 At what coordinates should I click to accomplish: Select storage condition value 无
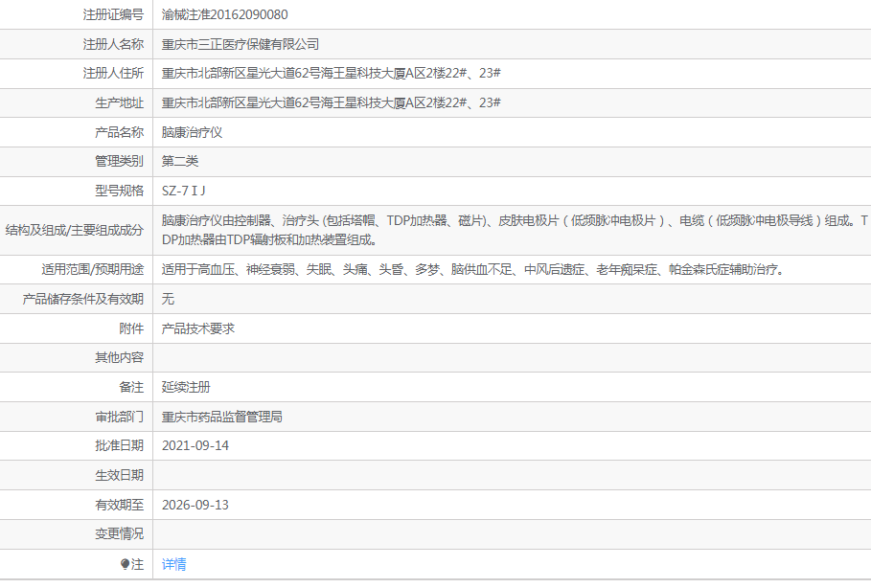pyautogui.click(x=168, y=299)
